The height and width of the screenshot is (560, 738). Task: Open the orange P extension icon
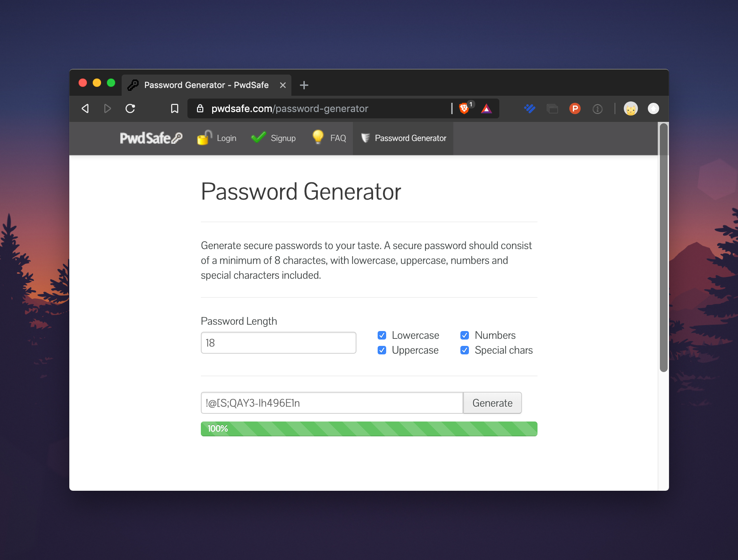[575, 108]
